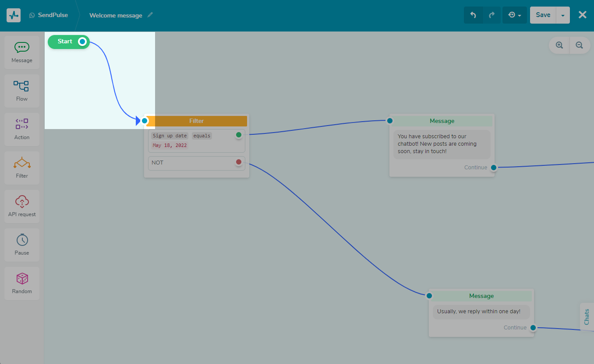
Task: Select the Action block in sidebar
Action: pyautogui.click(x=22, y=129)
